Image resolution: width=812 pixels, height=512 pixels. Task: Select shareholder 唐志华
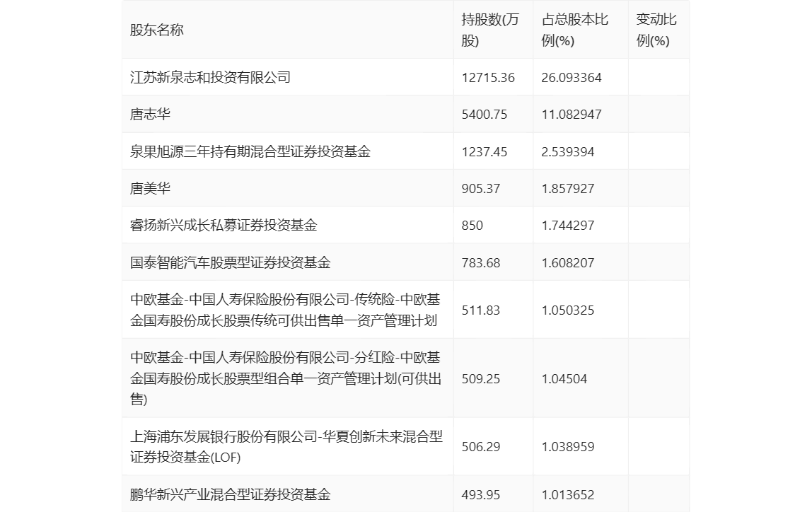(x=150, y=115)
